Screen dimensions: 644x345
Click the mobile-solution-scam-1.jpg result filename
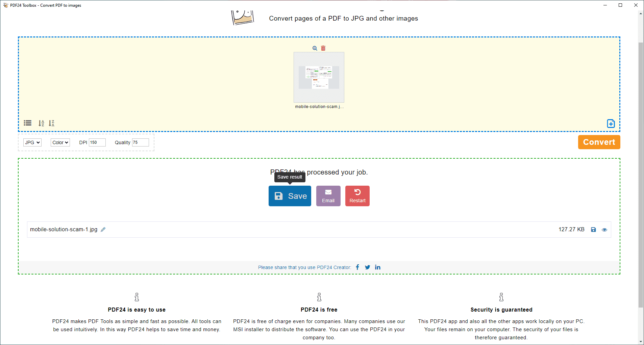pyautogui.click(x=64, y=230)
